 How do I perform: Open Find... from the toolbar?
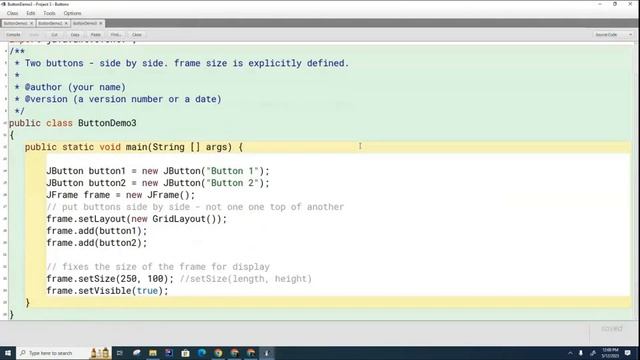point(116,35)
